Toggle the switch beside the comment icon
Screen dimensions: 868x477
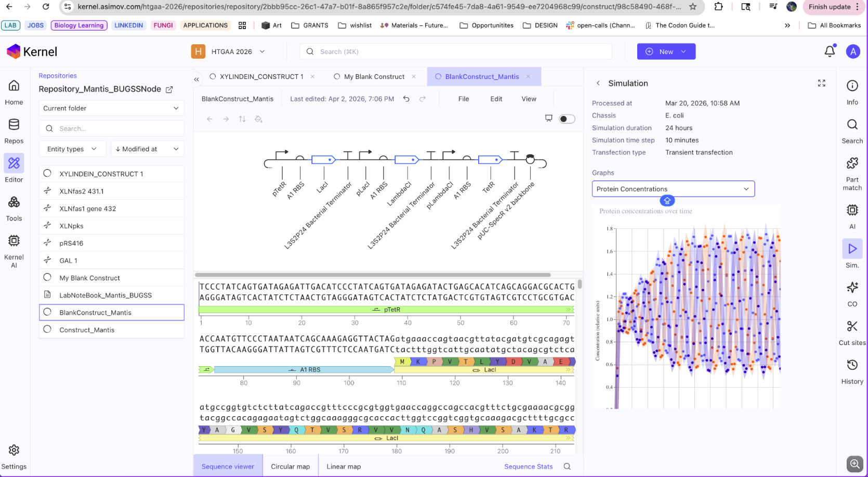click(567, 119)
